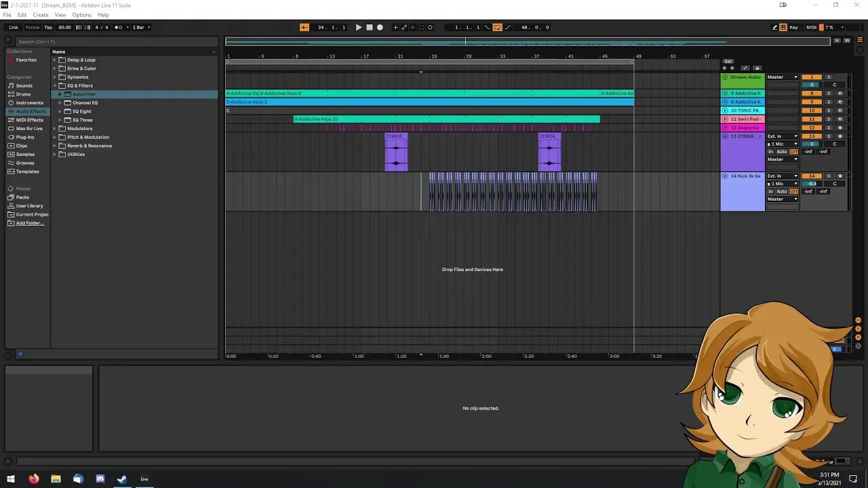Viewport: 868px width, 488px height.
Task: Toggle Automation Arm icon
Action: coord(404,27)
